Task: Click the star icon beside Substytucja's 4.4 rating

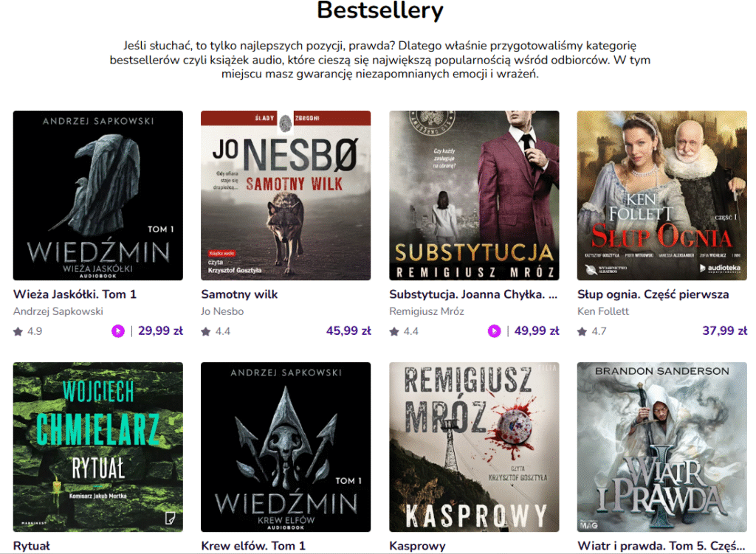Action: click(394, 331)
